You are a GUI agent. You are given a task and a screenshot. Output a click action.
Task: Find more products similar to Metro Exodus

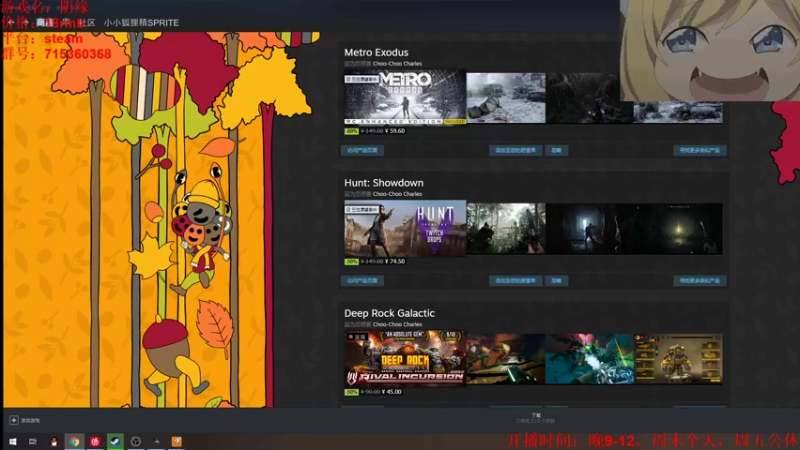click(699, 150)
